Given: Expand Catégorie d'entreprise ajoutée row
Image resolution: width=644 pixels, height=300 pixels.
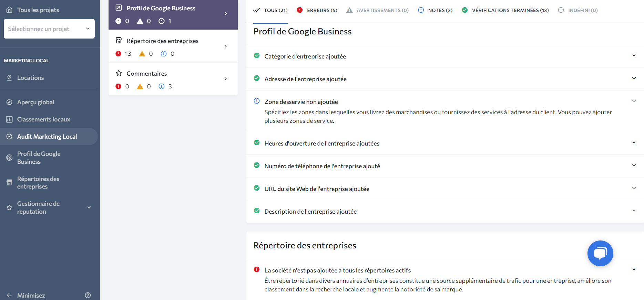Looking at the screenshot, I should tap(634, 56).
